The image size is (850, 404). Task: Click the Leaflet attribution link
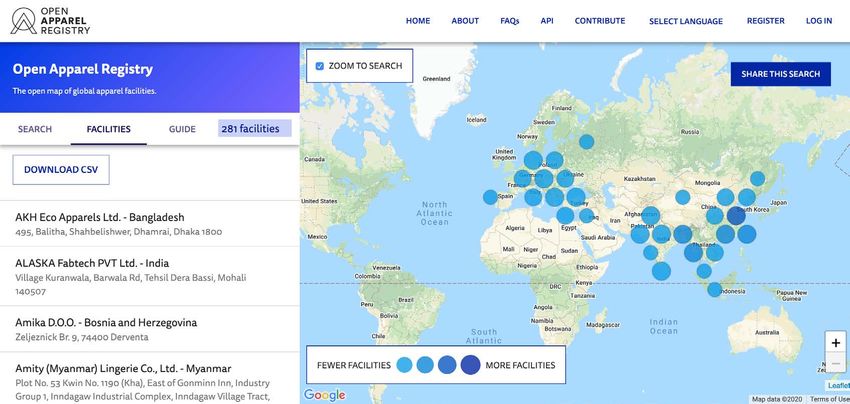839,386
